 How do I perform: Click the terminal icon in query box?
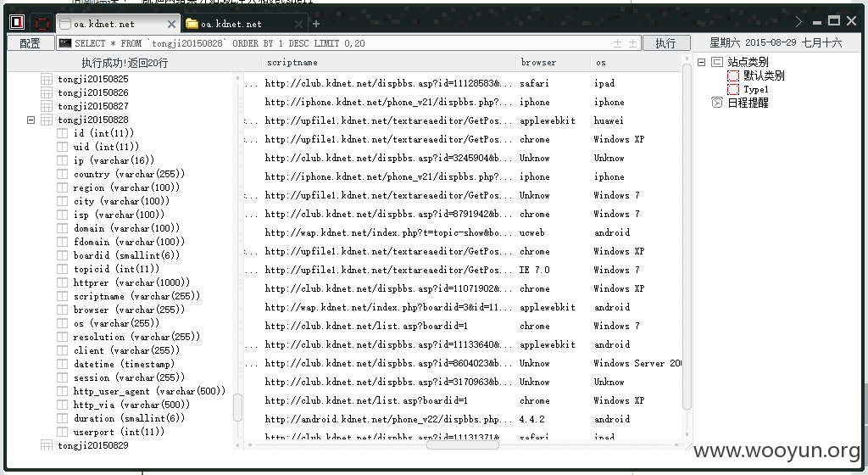click(64, 42)
